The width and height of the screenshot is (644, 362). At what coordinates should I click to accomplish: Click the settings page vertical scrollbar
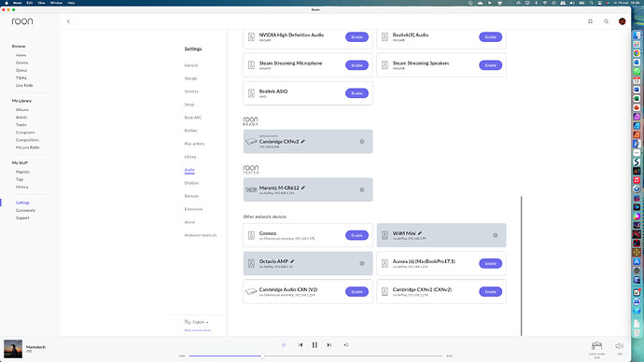521,266
